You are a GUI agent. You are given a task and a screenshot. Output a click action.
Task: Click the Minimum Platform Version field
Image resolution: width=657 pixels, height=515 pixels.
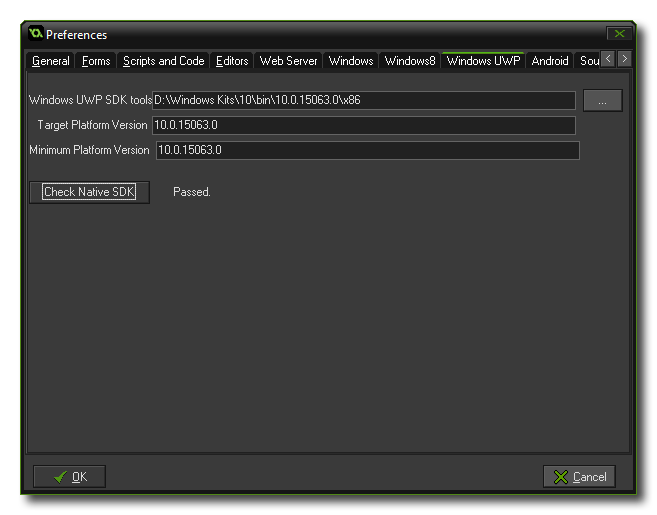[367, 150]
